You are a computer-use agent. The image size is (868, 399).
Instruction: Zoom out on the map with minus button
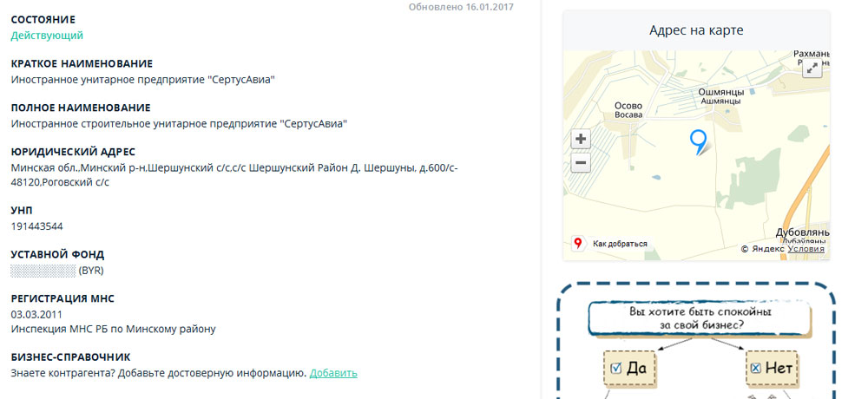pos(581,162)
